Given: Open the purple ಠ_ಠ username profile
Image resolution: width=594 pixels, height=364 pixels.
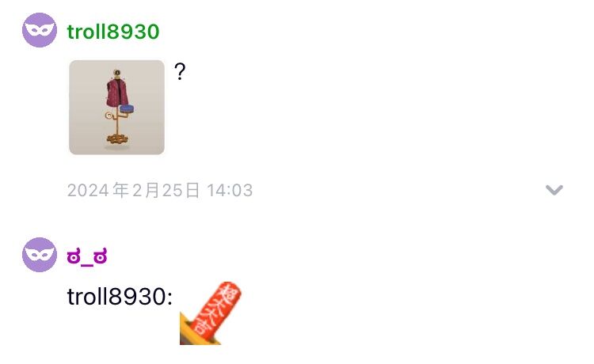Looking at the screenshot, I should (x=87, y=257).
